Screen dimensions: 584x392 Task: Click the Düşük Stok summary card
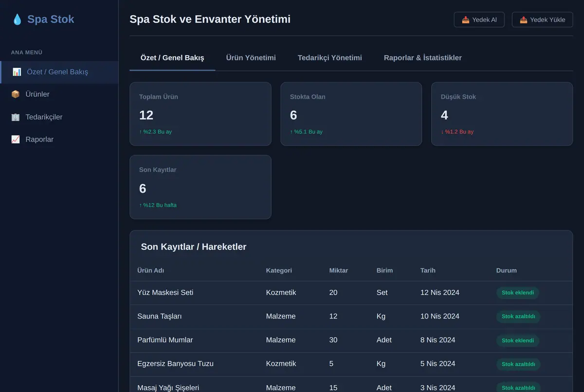pyautogui.click(x=502, y=114)
